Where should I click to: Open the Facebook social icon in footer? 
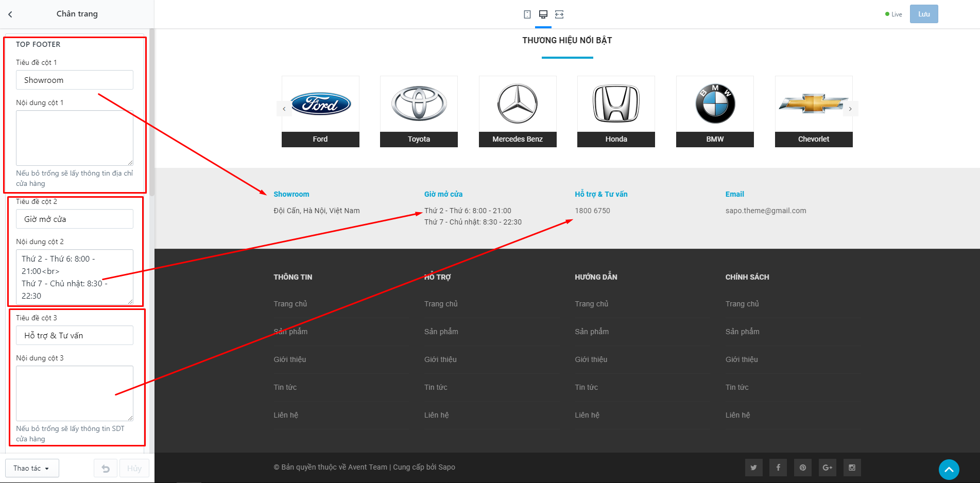click(778, 468)
